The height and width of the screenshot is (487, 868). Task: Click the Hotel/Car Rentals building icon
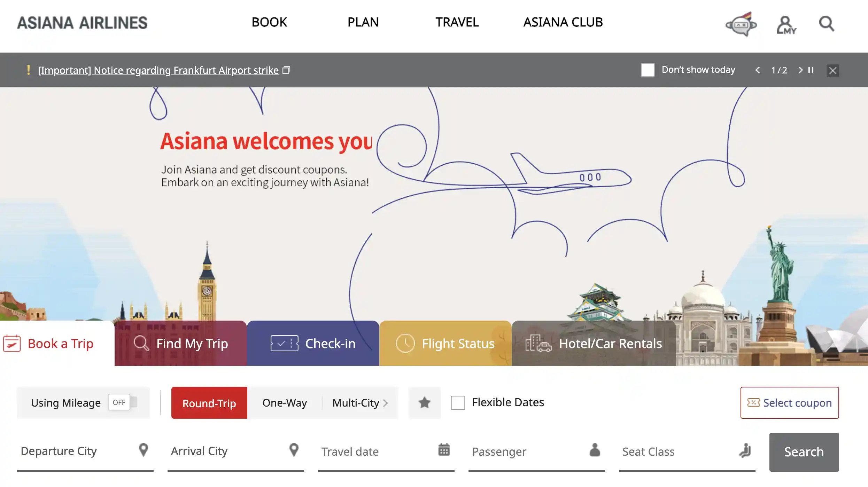coord(538,343)
